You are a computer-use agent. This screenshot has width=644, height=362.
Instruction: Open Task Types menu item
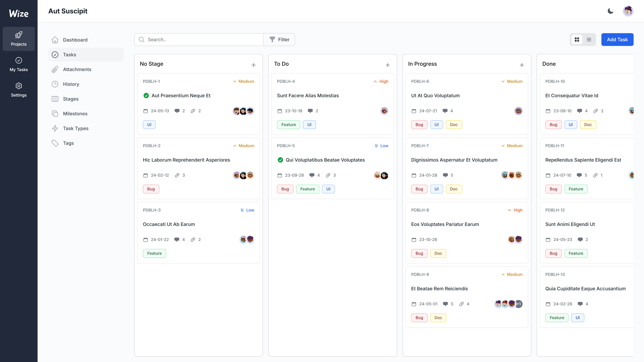75,128
